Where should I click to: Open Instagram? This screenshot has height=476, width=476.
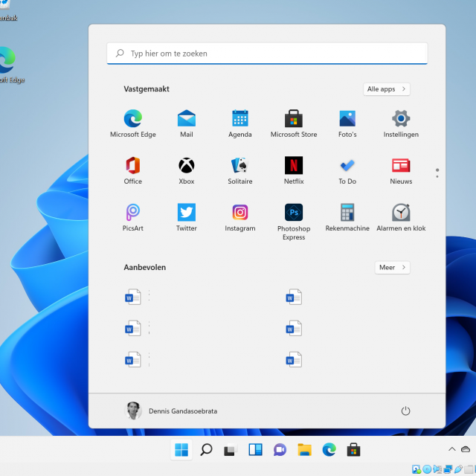tap(240, 217)
